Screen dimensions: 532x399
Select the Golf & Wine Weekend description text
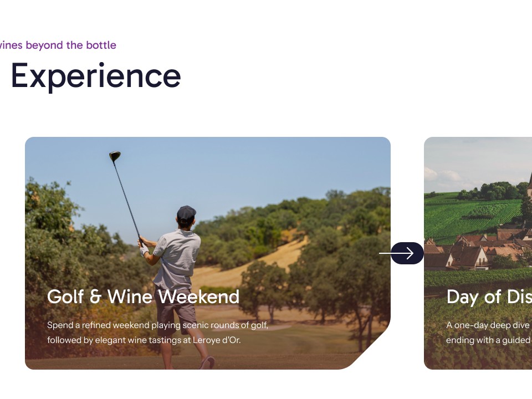(x=157, y=332)
